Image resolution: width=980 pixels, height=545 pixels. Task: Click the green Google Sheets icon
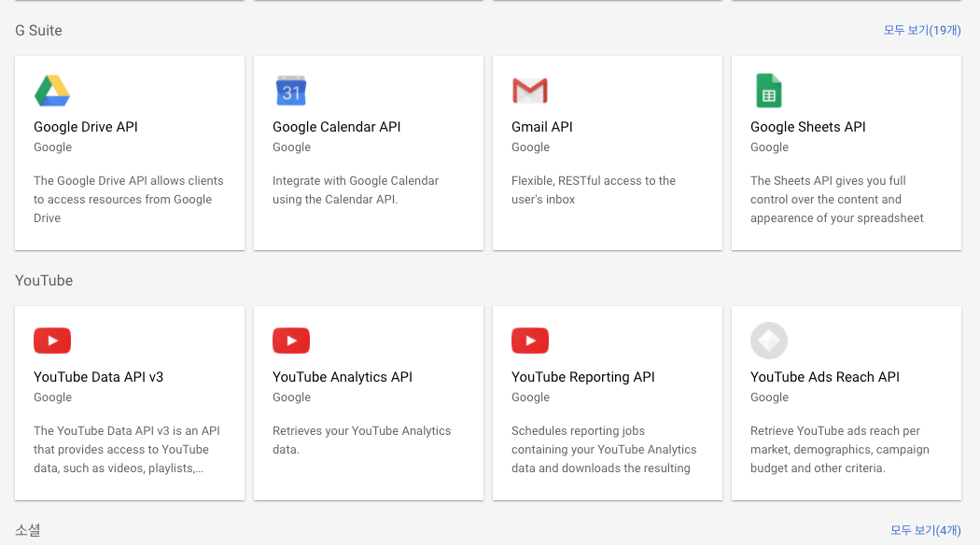769,91
